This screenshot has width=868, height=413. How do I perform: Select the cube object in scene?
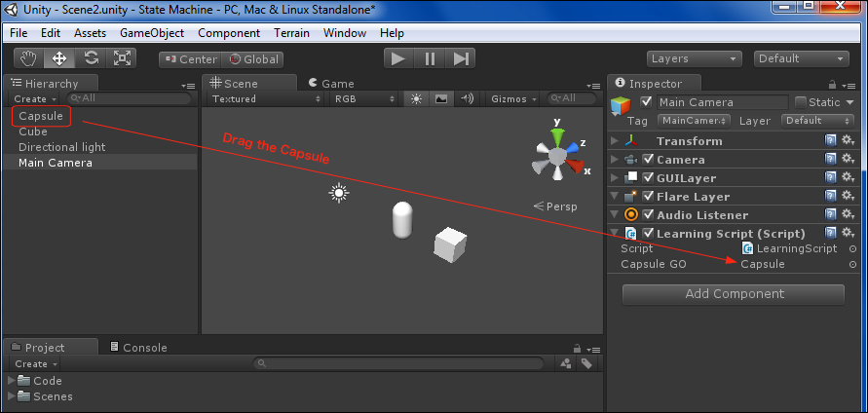click(451, 245)
